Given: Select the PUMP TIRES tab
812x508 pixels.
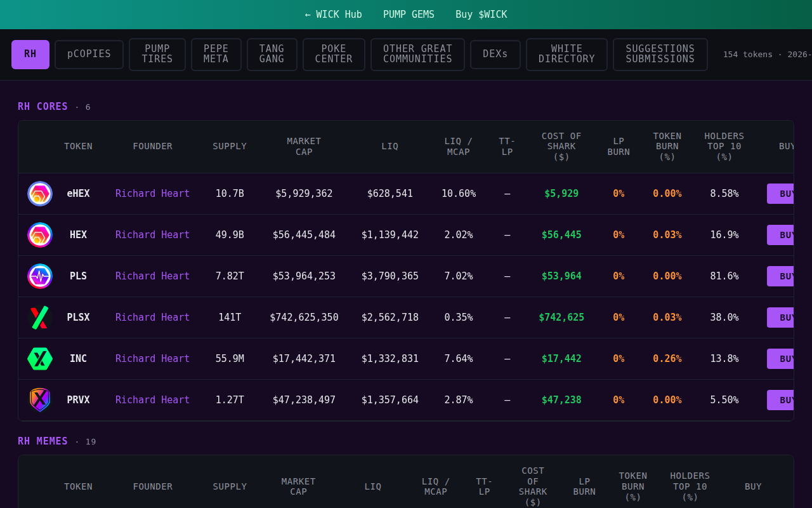Looking at the screenshot, I should click(x=157, y=55).
